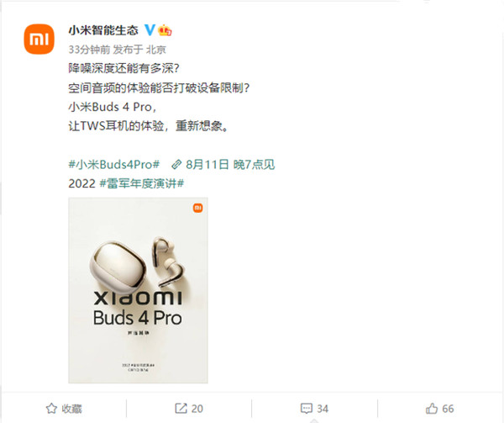Open the comment bubble icon
The width and height of the screenshot is (504, 423).
(306, 409)
